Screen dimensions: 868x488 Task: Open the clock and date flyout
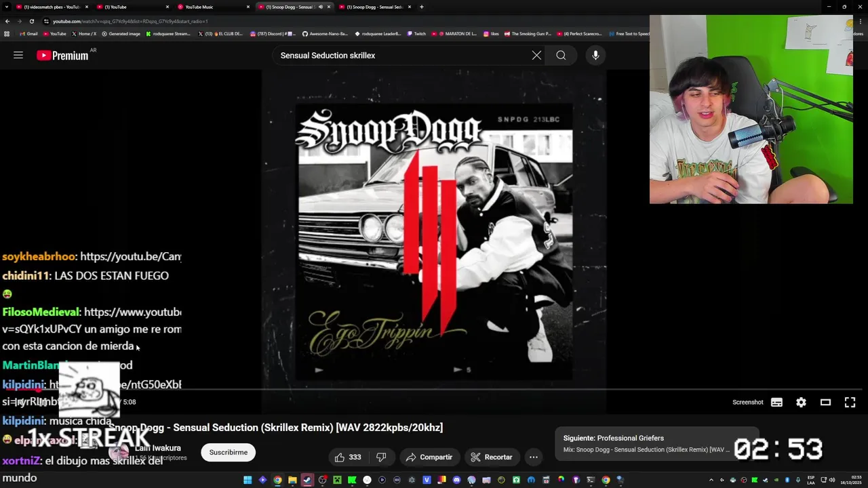pyautogui.click(x=850, y=480)
